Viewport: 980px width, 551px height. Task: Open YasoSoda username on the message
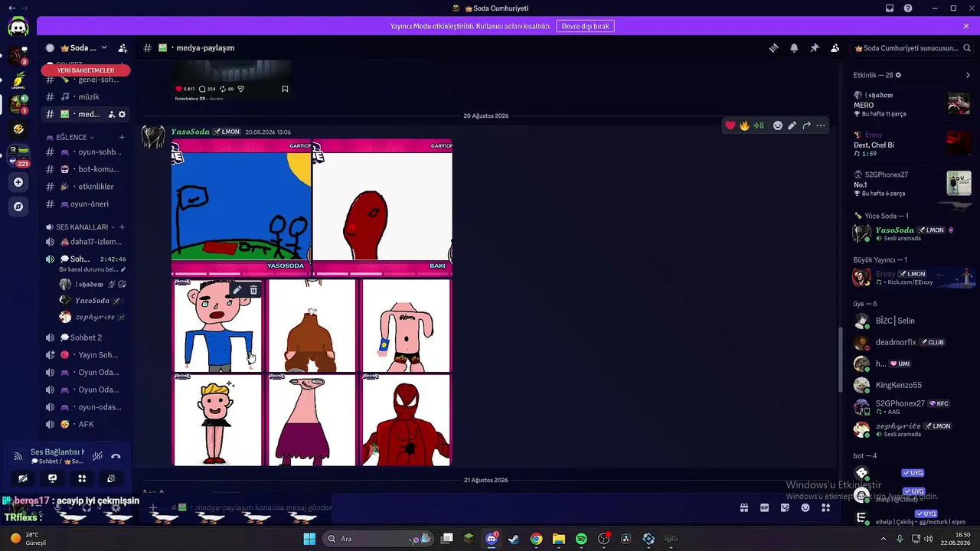(191, 132)
